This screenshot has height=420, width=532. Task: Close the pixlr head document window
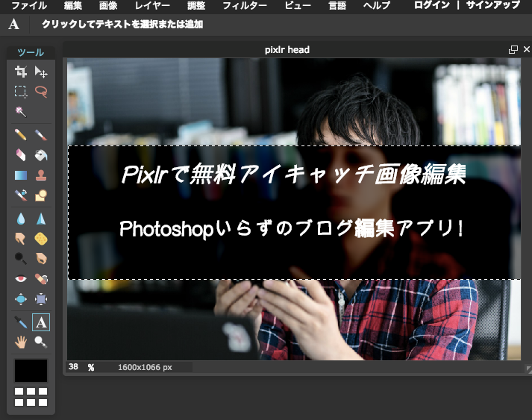tap(527, 49)
